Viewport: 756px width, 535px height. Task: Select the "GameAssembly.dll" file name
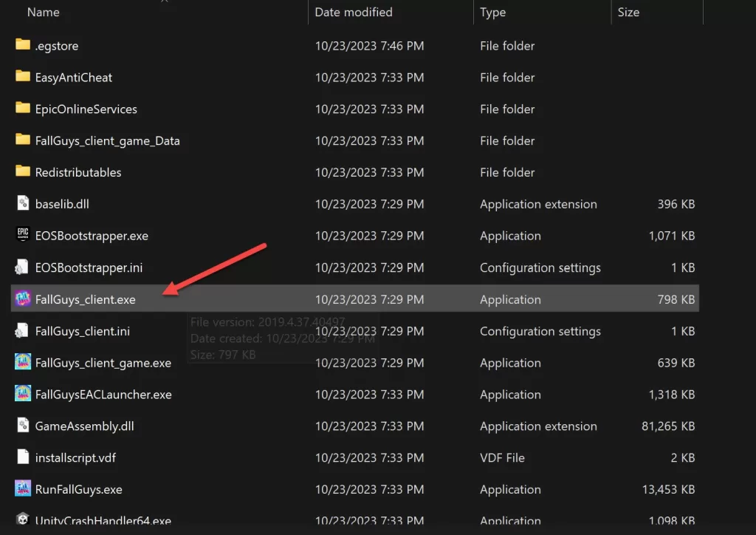click(85, 426)
